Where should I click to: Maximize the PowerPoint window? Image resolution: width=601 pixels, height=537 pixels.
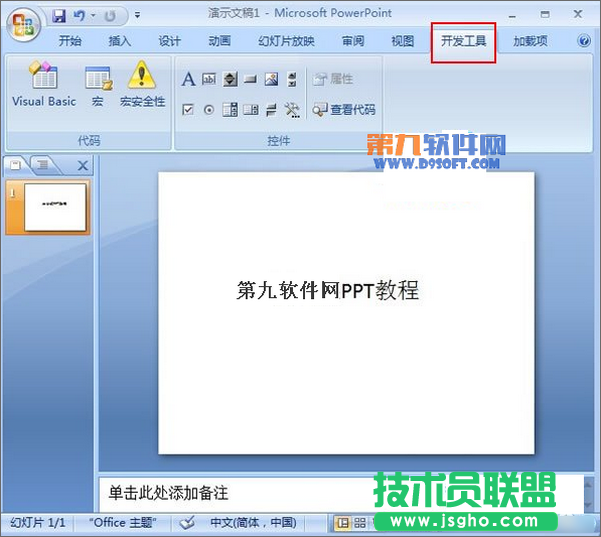545,15
